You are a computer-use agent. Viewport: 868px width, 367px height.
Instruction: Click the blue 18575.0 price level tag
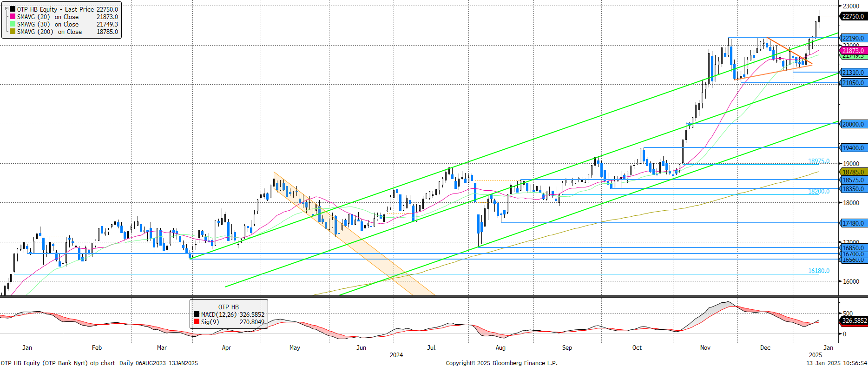853,180
